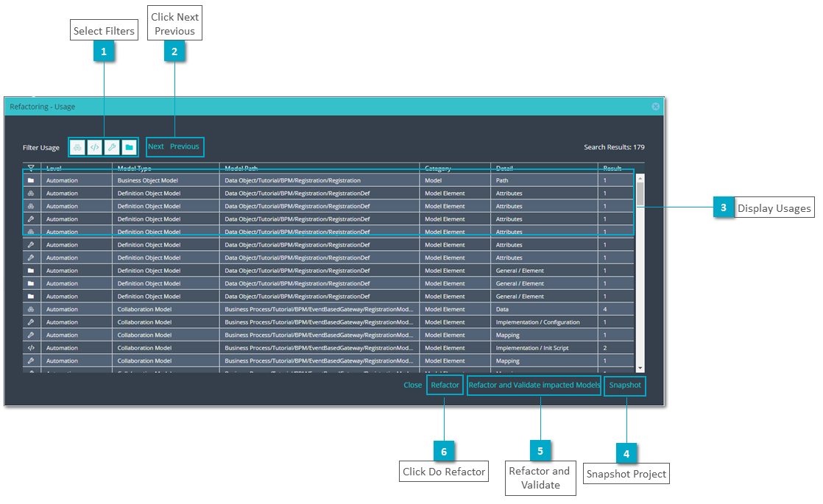The height and width of the screenshot is (504, 823).
Task: Toggle the folder filter icon in Filter Usage
Action: pos(129,147)
